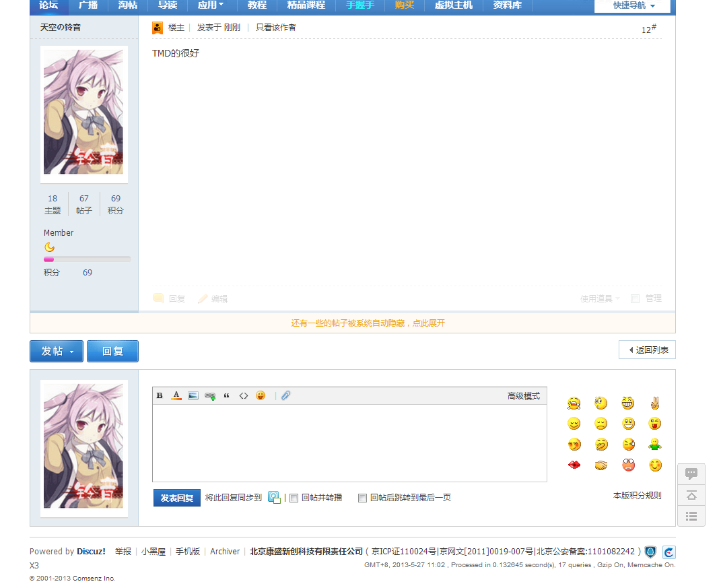Open the 发帖 dropdown button
The width and height of the screenshot is (721, 588).
tap(57, 351)
